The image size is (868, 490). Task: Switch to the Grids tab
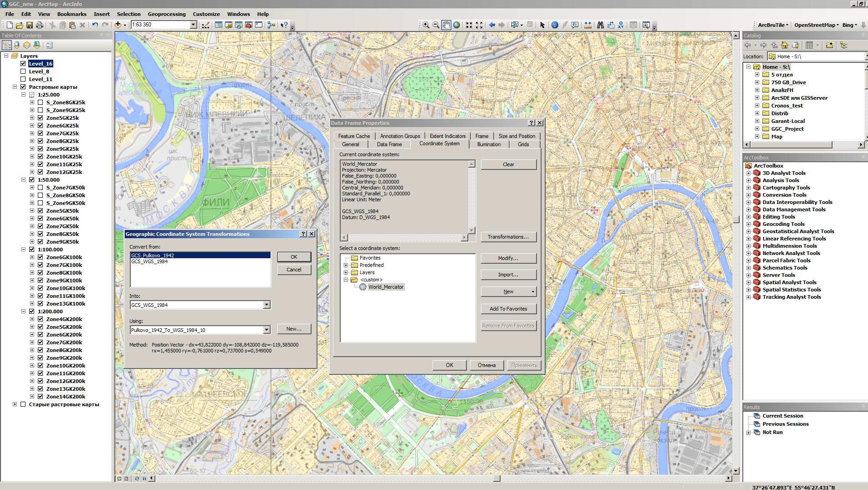tap(523, 144)
